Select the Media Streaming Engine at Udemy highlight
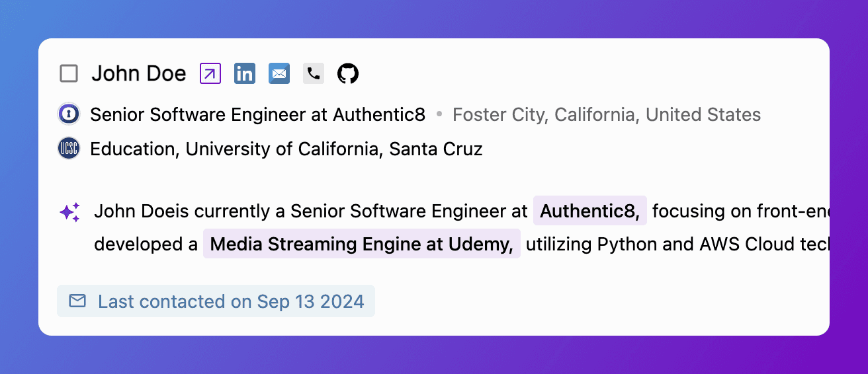 [x=361, y=244]
